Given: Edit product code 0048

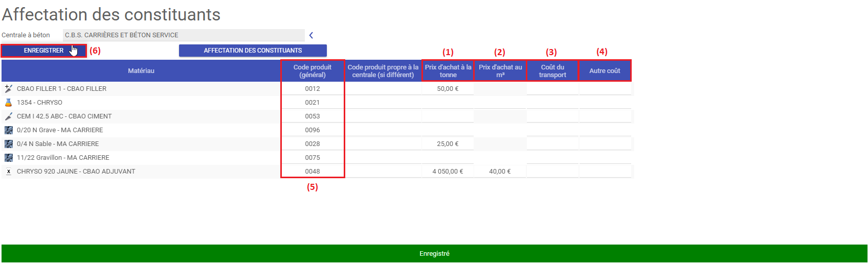Looking at the screenshot, I should point(313,171).
